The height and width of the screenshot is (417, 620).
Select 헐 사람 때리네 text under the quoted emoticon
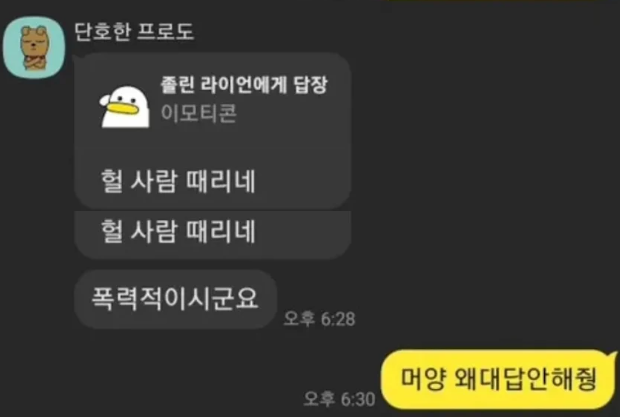[178, 181]
